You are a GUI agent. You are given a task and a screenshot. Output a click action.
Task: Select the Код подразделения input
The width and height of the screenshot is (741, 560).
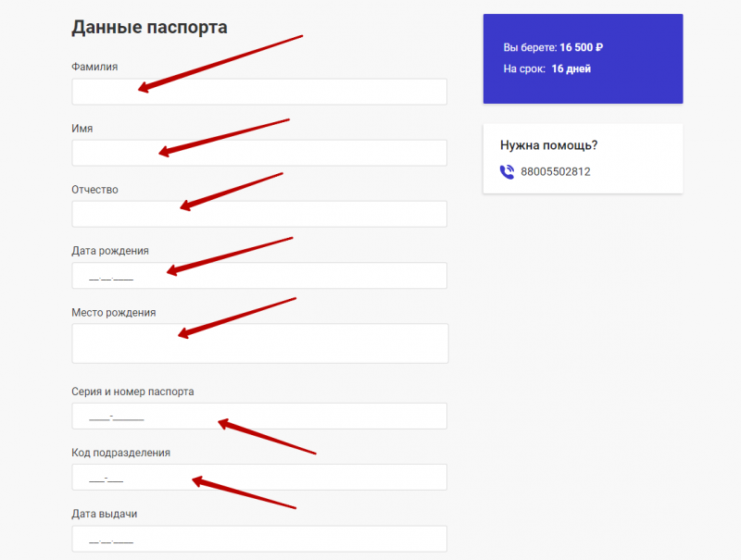click(x=259, y=477)
